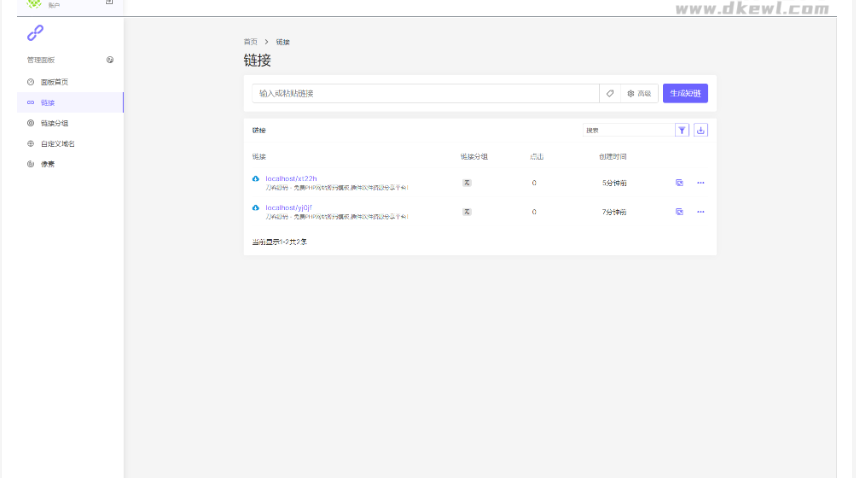Click the purple chain logo in sidebar
Screen dimensions: 856x478
(x=35, y=33)
